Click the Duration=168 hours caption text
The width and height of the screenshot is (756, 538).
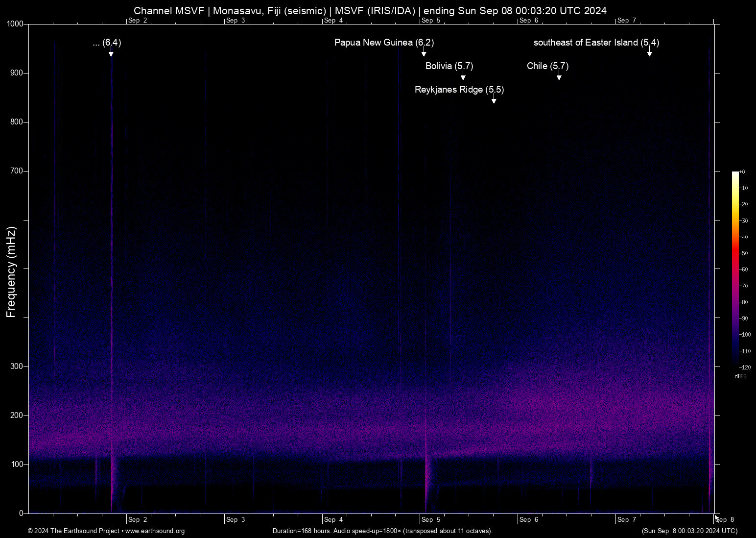(382, 531)
